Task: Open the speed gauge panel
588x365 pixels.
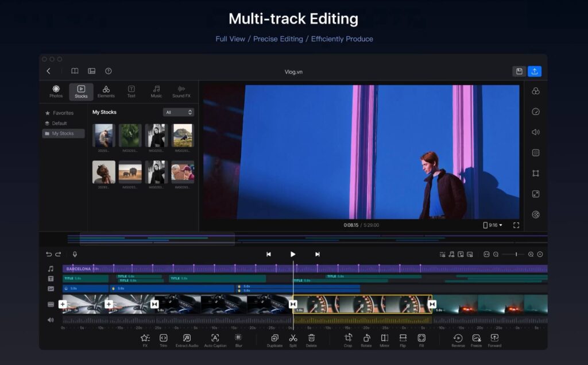Action: click(535, 112)
